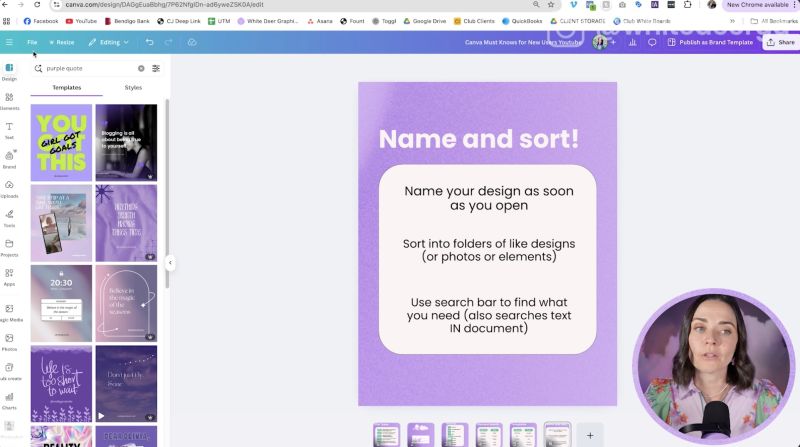Open the first page thumbnail
The image size is (800, 447).
(386, 435)
